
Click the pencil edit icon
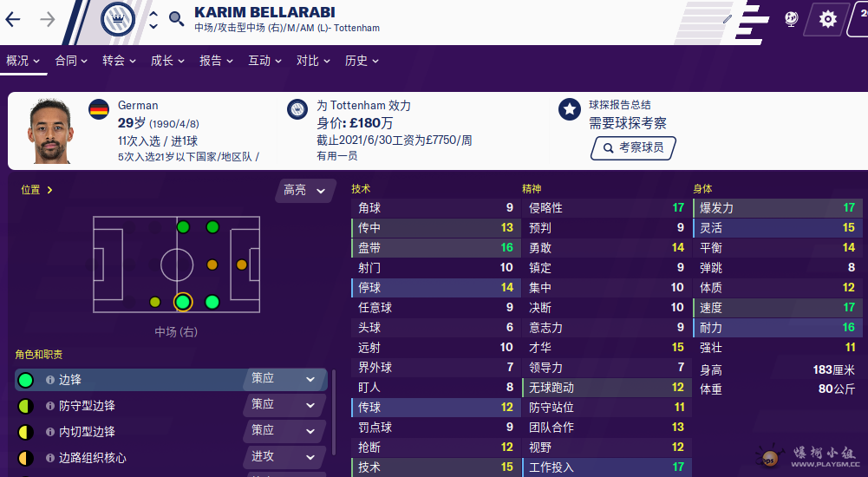coord(727,18)
